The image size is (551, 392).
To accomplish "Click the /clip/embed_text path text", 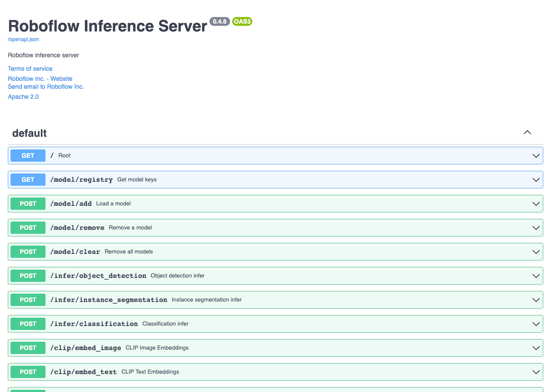I will tap(84, 372).
